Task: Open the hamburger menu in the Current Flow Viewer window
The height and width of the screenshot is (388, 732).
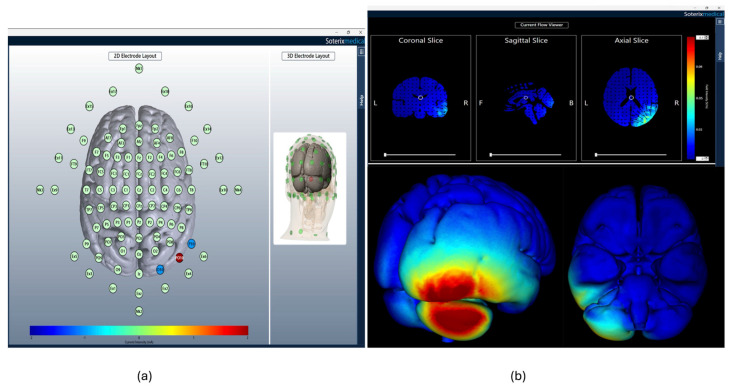Action: (719, 21)
